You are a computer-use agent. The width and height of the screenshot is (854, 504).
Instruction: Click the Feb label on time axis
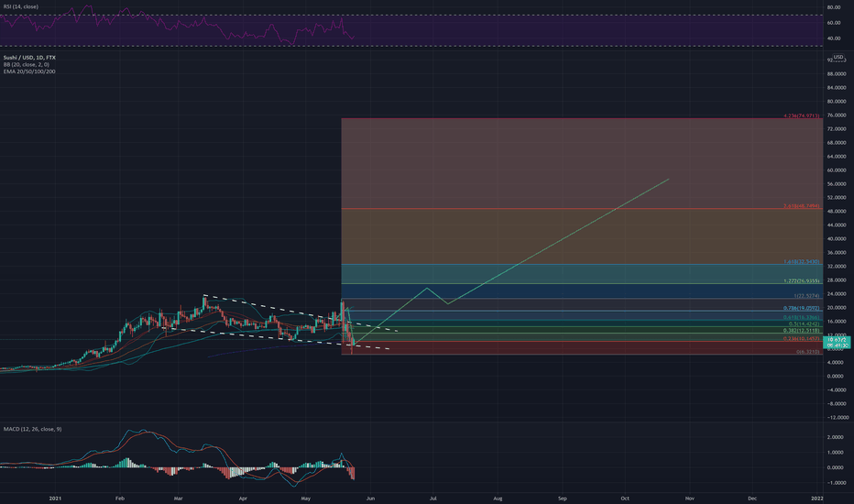click(120, 498)
